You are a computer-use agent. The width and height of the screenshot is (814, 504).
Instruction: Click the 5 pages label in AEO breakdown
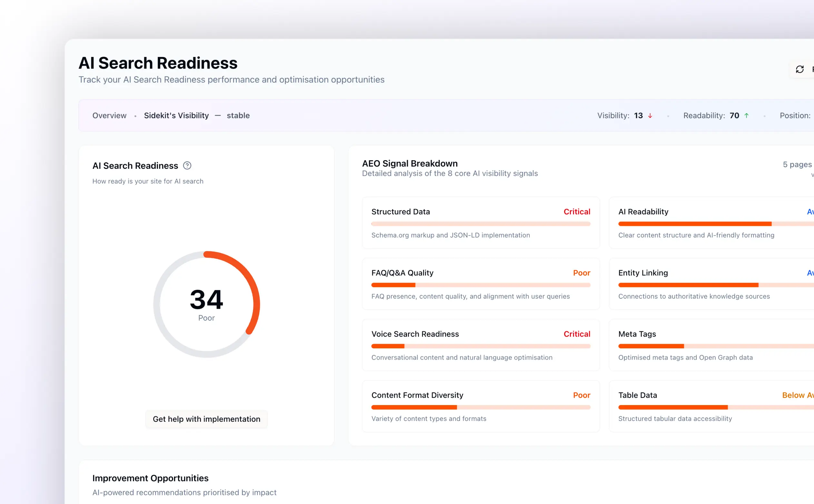797,165
